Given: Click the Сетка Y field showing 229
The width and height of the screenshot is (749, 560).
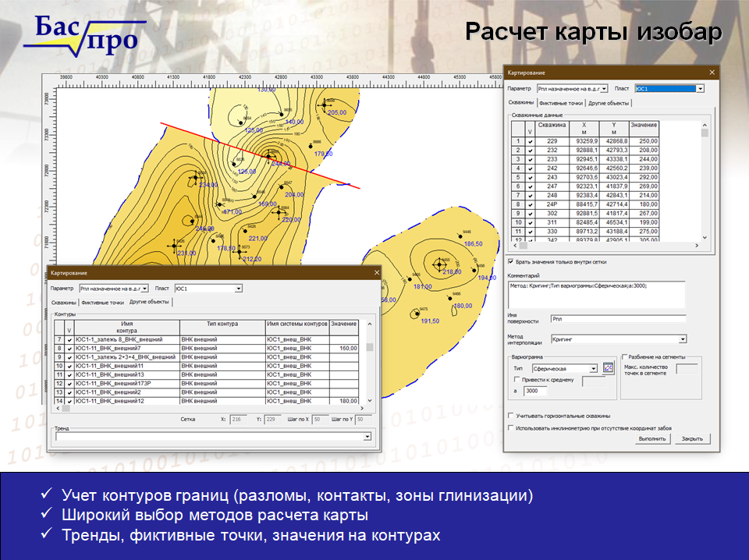Looking at the screenshot, I should 272,419.
